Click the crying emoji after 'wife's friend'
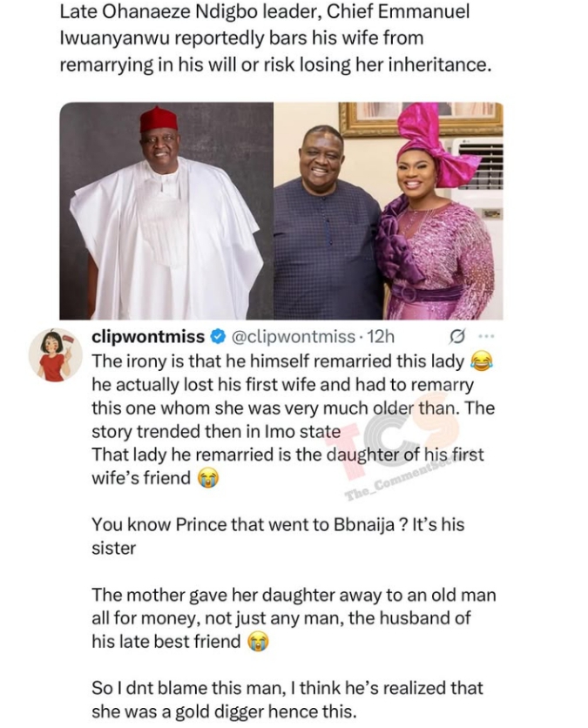Screen dimensions: 588x728 208,478
